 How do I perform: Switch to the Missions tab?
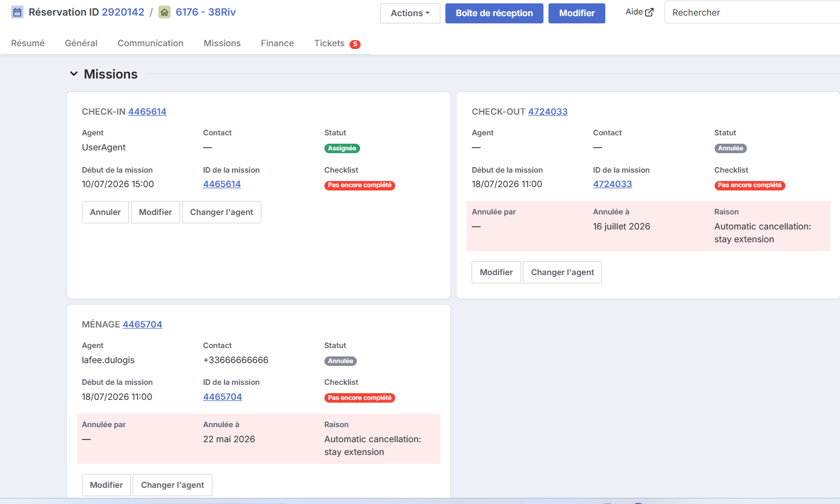point(222,43)
